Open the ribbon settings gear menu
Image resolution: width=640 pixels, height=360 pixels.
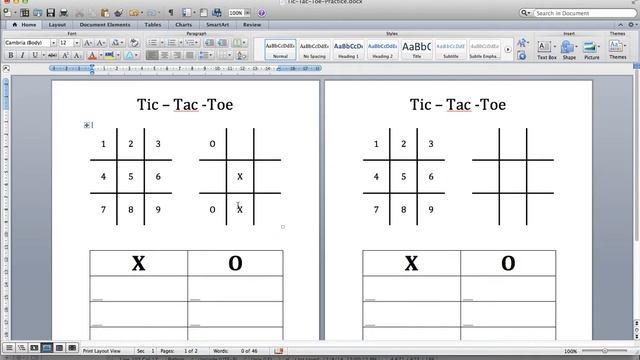tap(631, 25)
